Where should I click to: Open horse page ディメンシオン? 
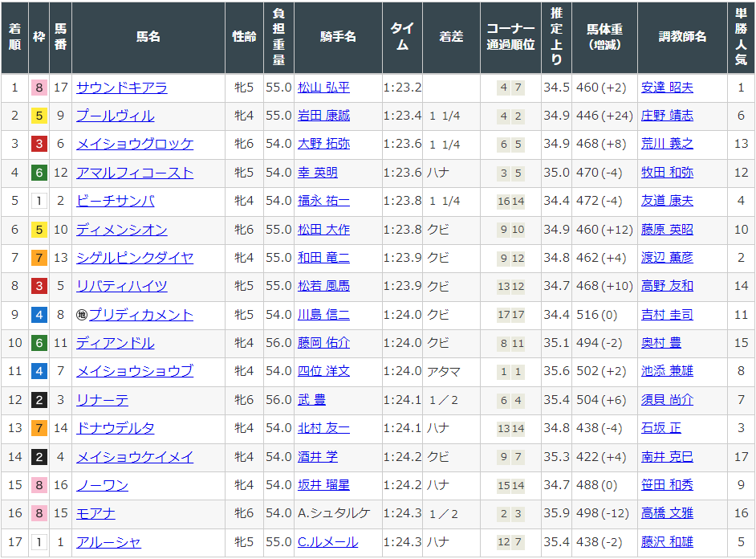coord(121,230)
